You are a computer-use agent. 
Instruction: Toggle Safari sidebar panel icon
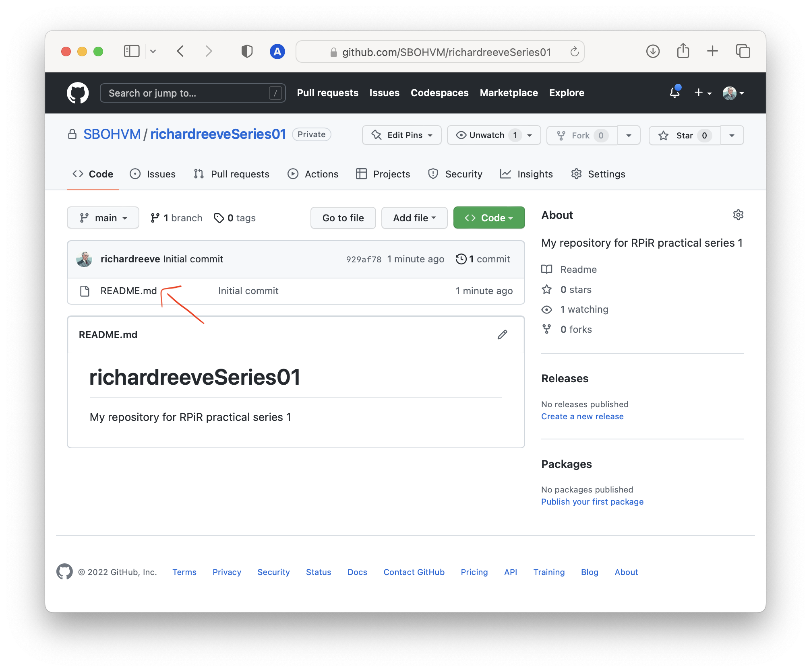(x=132, y=51)
